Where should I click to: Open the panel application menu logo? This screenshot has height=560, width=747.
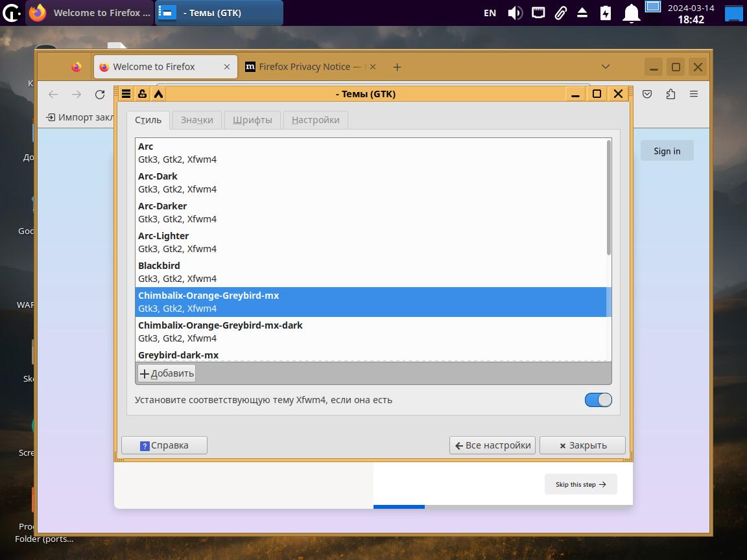point(12,13)
